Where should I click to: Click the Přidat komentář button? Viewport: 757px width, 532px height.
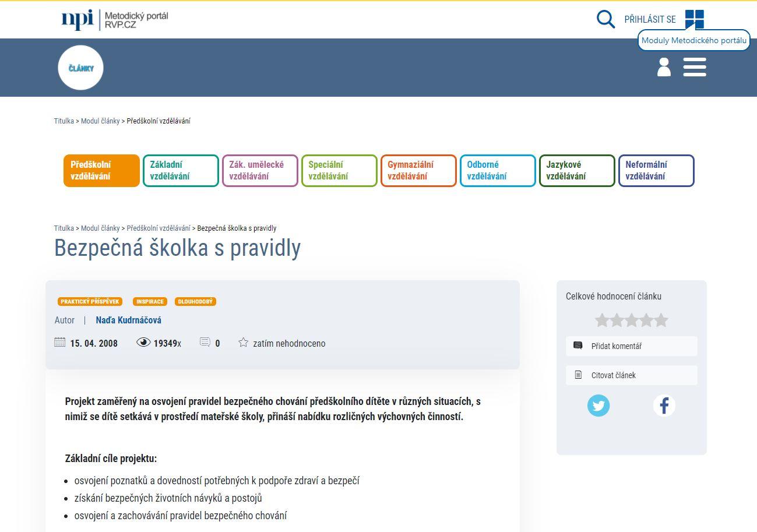[631, 346]
